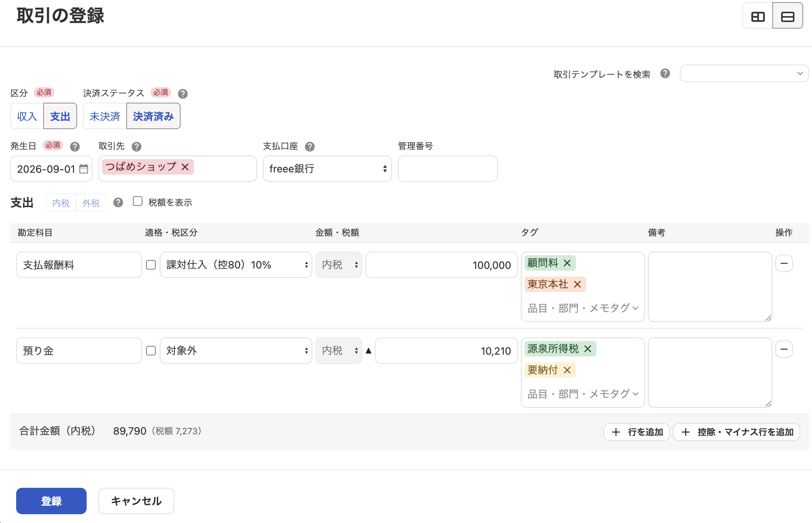This screenshot has width=812, height=523.
Task: Open help icon next to 決済ステータス
Action: point(183,94)
